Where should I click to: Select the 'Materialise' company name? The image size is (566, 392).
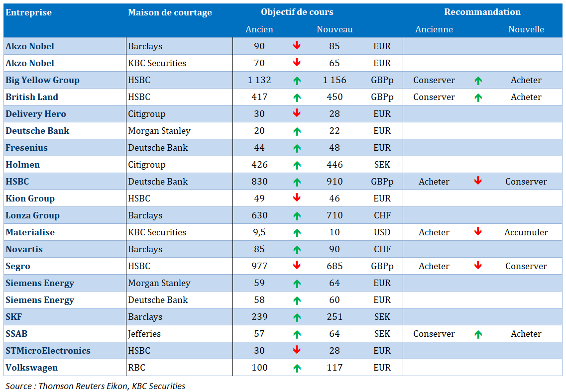pos(30,232)
